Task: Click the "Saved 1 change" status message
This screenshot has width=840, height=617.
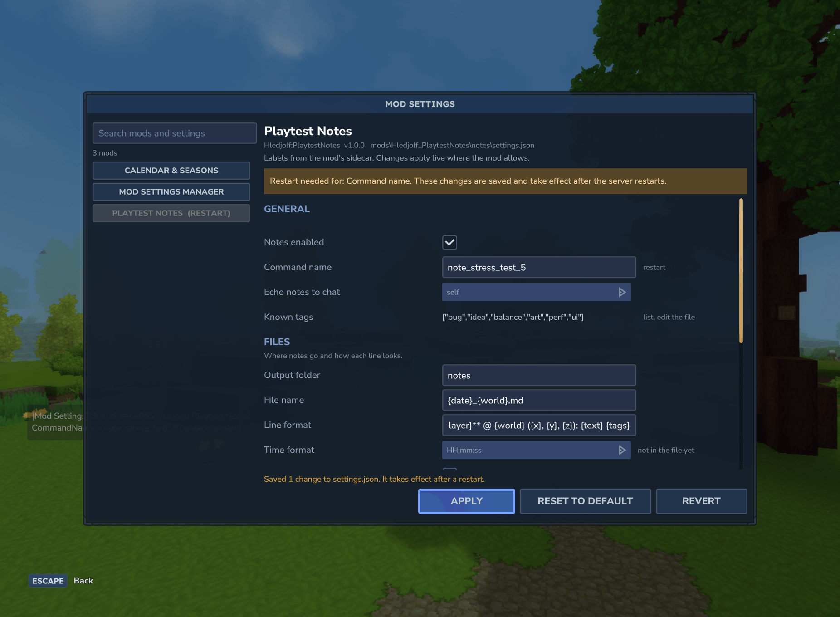Action: coord(374,479)
